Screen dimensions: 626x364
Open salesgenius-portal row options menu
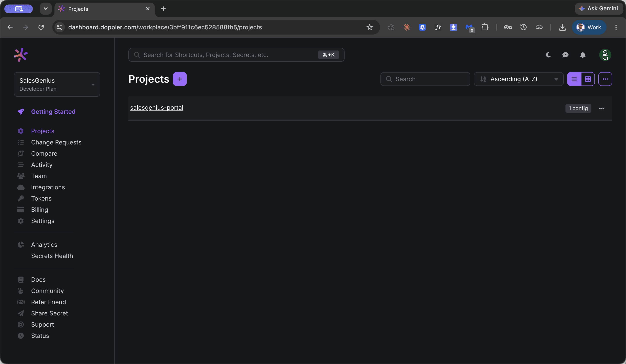tap(602, 108)
